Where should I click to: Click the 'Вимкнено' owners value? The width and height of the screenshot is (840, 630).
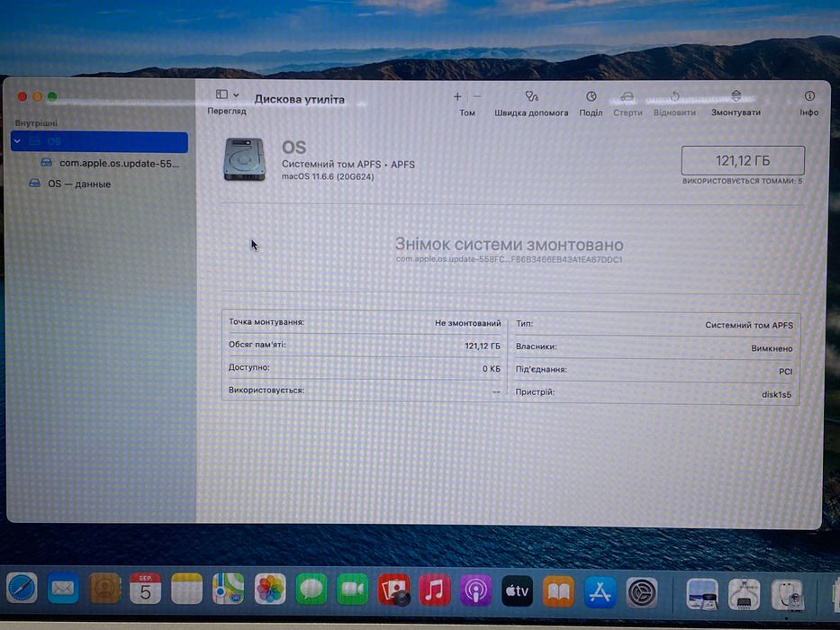coord(772,348)
